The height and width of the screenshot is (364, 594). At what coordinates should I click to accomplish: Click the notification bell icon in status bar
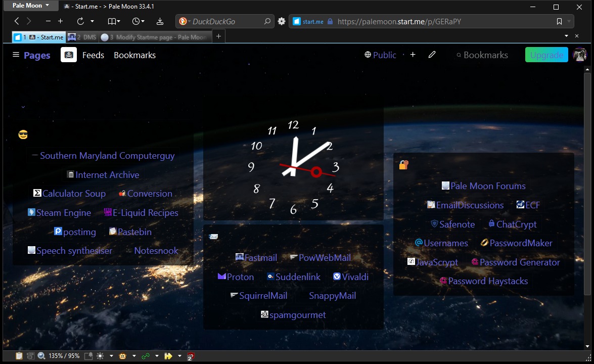point(88,356)
